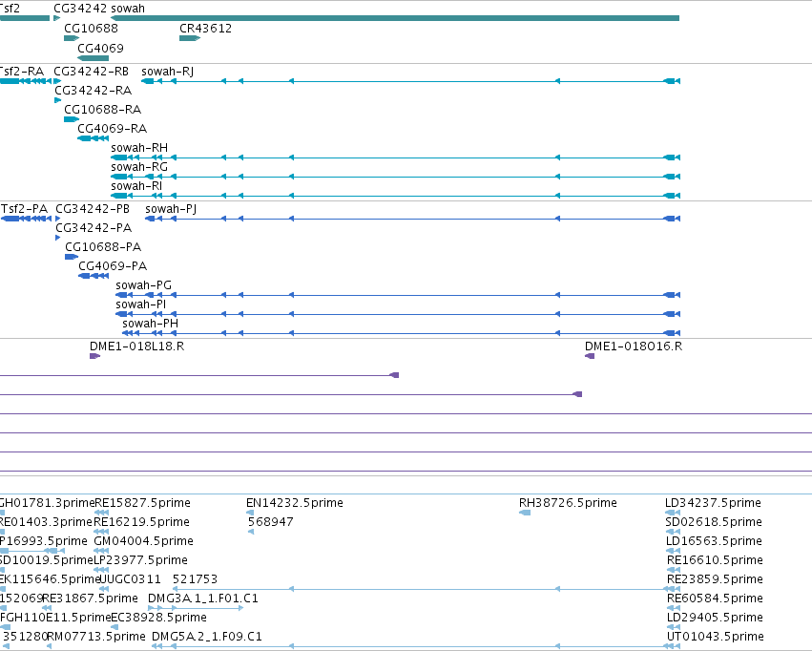The height and width of the screenshot is (651, 812).
Task: Click the sowah-RH transcript label
Action: 139,148
